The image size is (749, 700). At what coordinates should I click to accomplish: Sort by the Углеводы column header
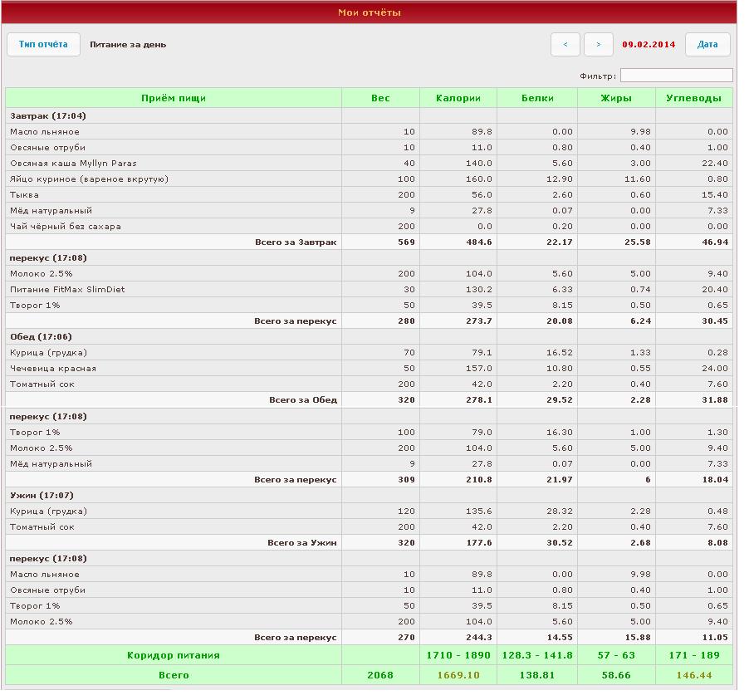(x=693, y=98)
